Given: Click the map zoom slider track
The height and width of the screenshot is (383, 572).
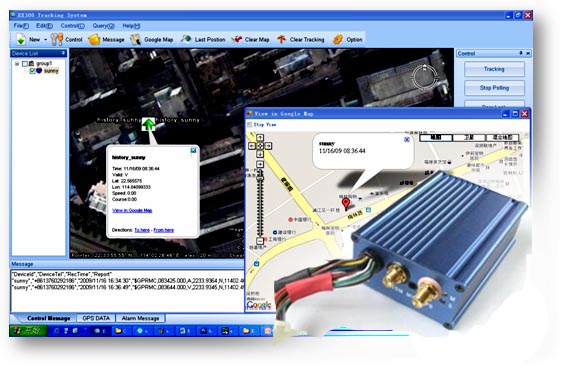Looking at the screenshot, I should pos(260,204).
